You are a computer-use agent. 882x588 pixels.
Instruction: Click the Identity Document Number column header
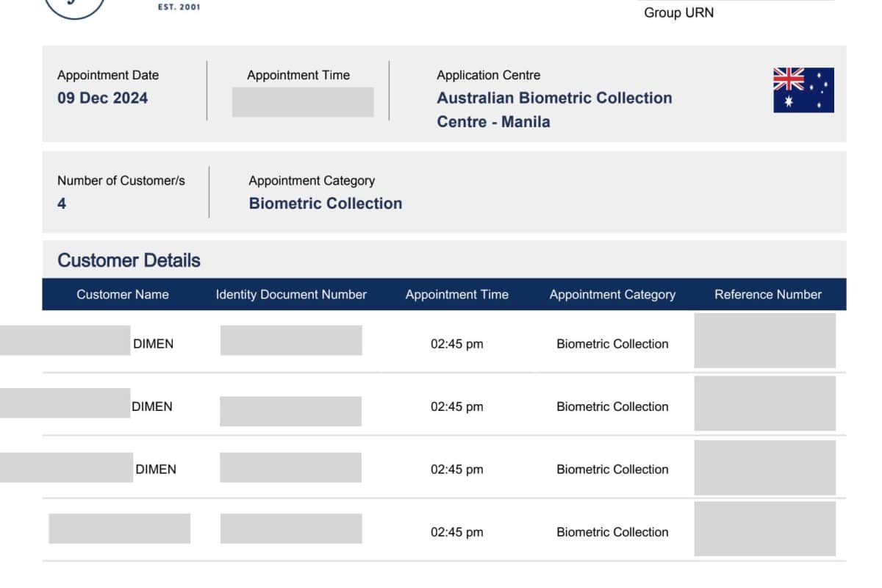[291, 294]
